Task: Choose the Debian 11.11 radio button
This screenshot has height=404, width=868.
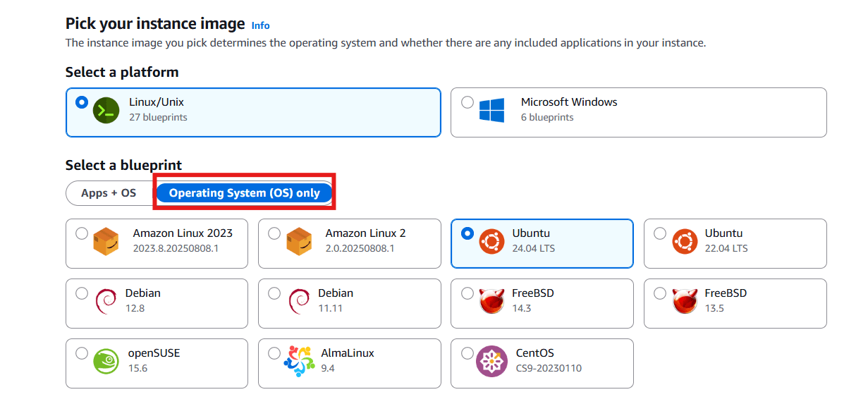Action: pos(274,293)
